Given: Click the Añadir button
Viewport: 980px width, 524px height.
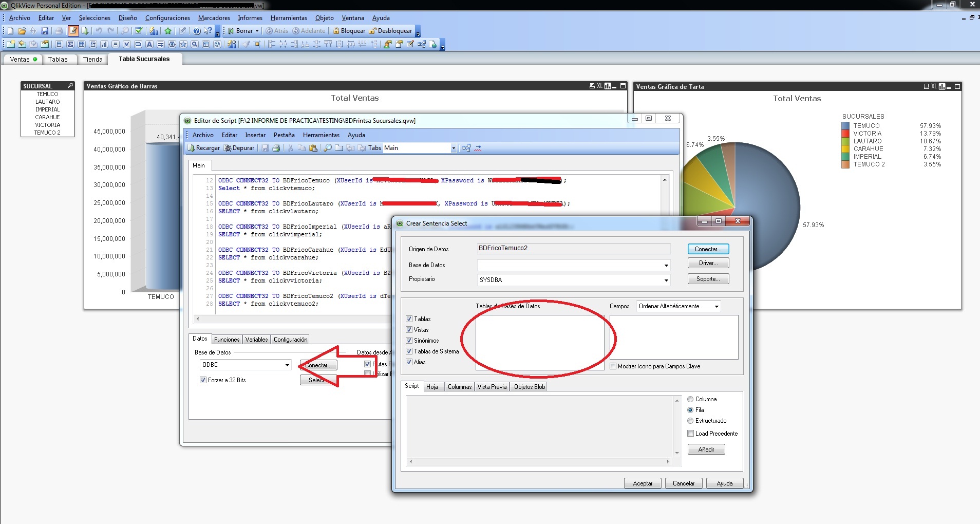Looking at the screenshot, I should pos(706,450).
